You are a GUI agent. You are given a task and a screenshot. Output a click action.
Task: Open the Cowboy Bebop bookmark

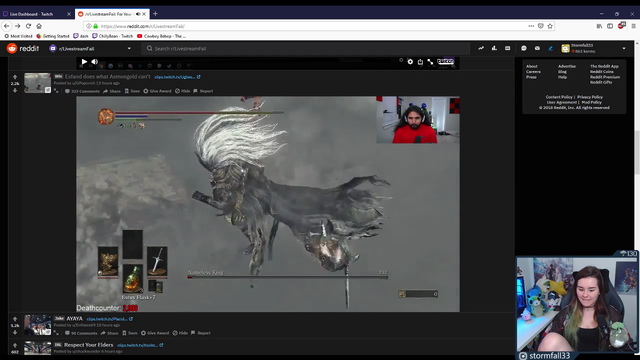tap(161, 36)
